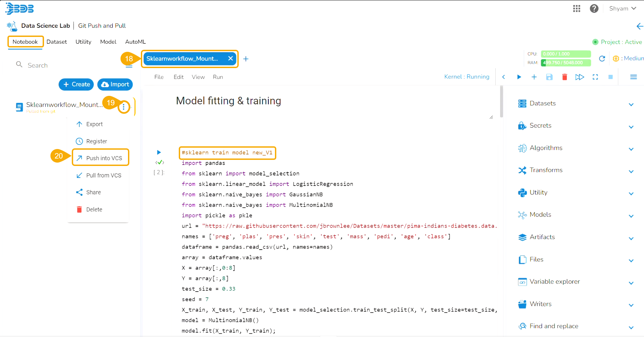
Task: Open the Edit menu
Action: tap(178, 77)
